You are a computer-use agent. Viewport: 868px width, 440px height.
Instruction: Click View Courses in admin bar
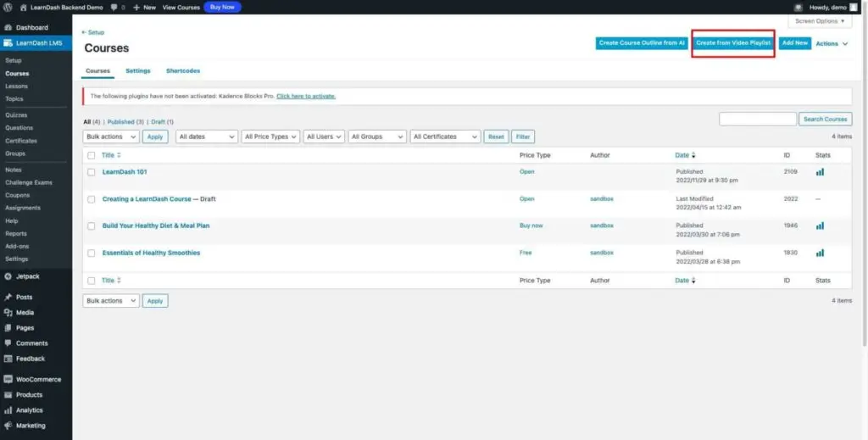(181, 8)
